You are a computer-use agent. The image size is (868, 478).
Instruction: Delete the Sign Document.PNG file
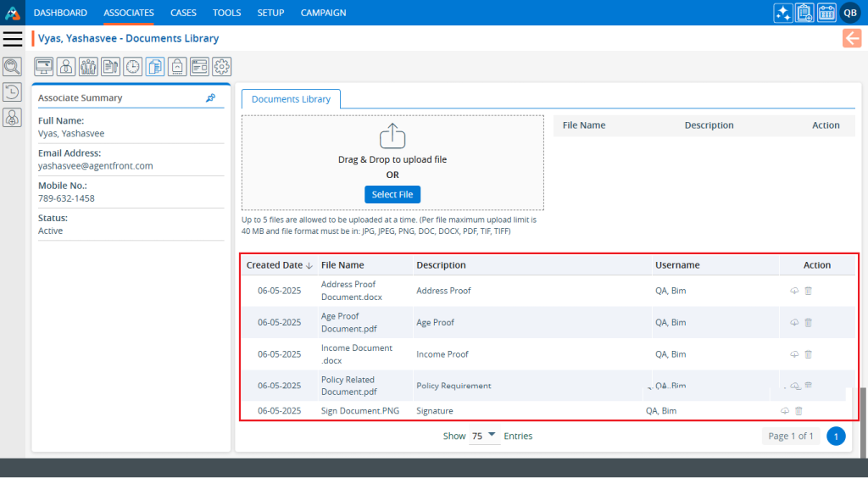[x=798, y=411]
